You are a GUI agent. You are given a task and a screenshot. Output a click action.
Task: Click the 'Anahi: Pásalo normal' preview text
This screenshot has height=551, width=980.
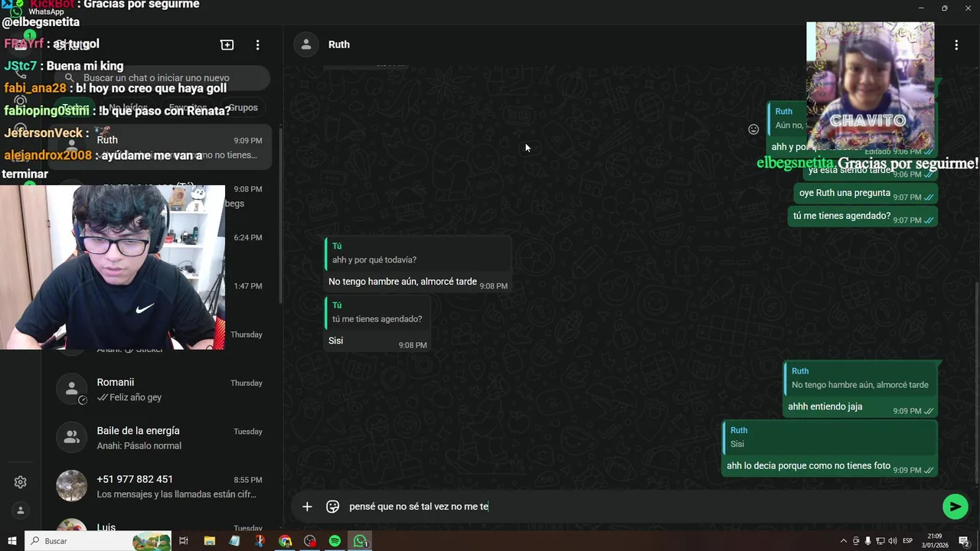[x=139, y=445]
